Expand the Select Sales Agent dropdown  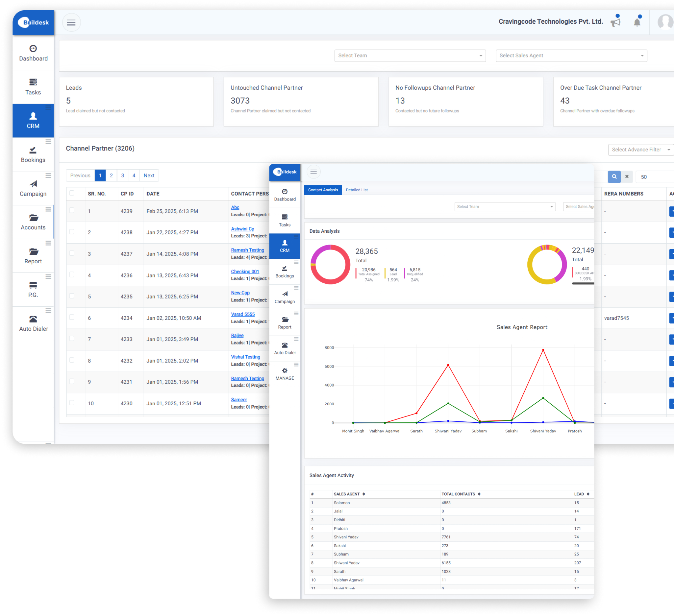571,56
